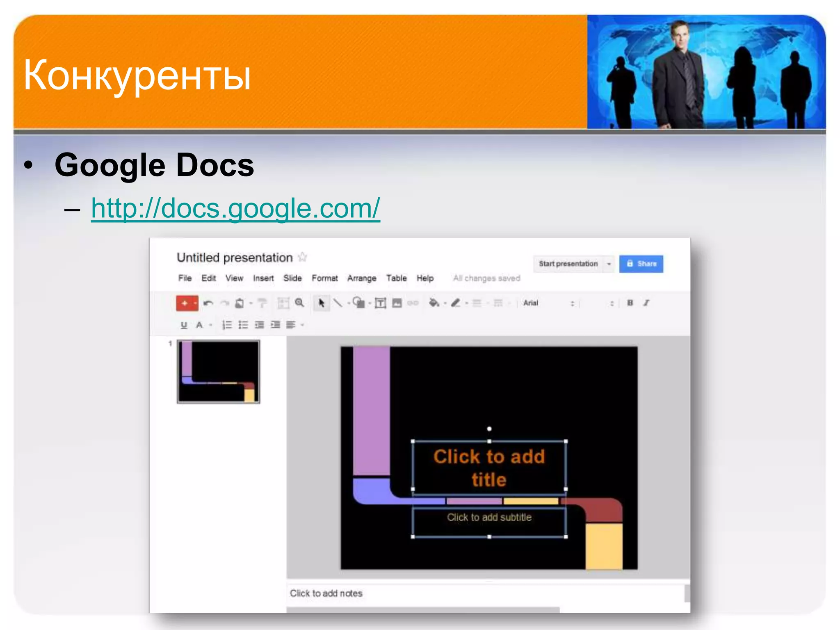This screenshot has width=840, height=630.
Task: Open the Shape tool
Action: pyautogui.click(x=359, y=302)
